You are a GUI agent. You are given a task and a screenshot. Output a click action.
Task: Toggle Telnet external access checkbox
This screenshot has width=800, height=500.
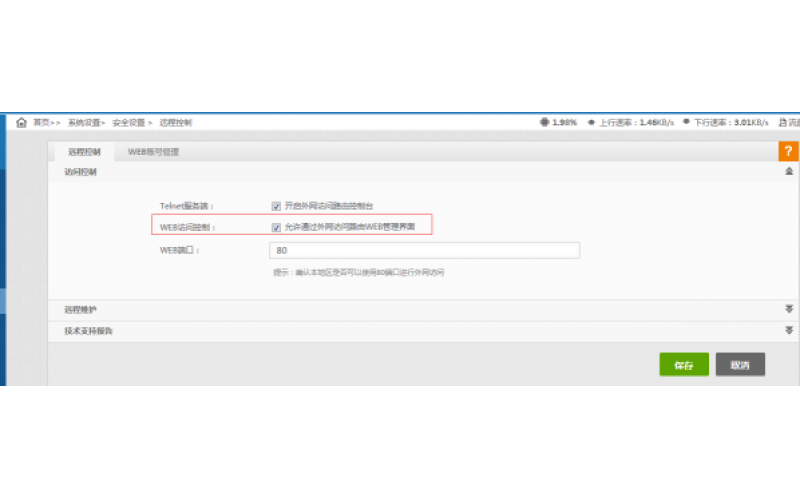click(276, 205)
